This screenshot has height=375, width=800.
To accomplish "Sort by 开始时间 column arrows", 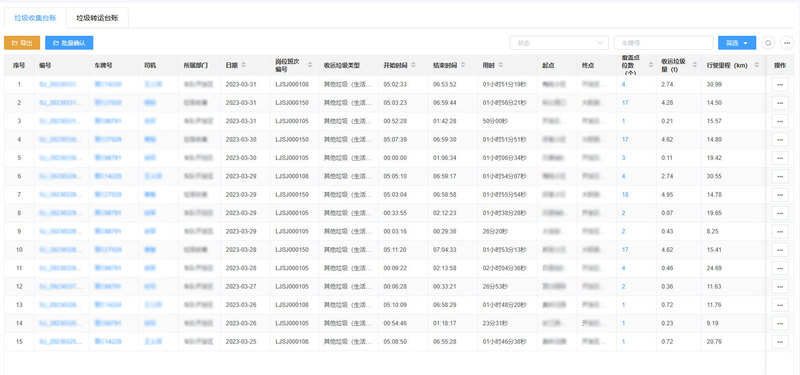I will tap(413, 65).
